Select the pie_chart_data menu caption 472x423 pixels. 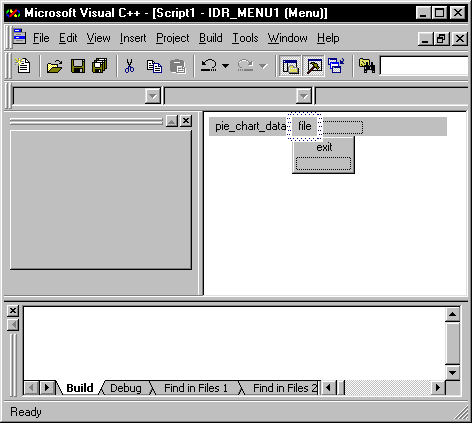[251, 126]
